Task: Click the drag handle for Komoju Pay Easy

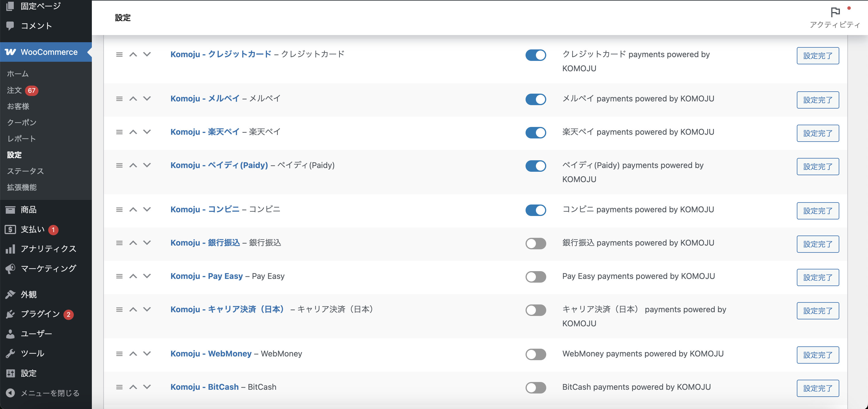Action: click(119, 276)
